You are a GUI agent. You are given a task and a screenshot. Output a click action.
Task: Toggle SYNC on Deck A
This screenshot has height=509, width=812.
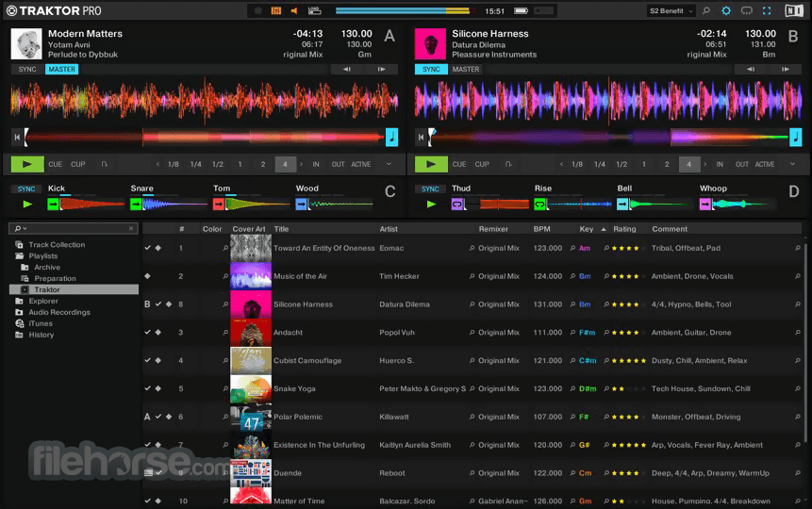click(27, 69)
